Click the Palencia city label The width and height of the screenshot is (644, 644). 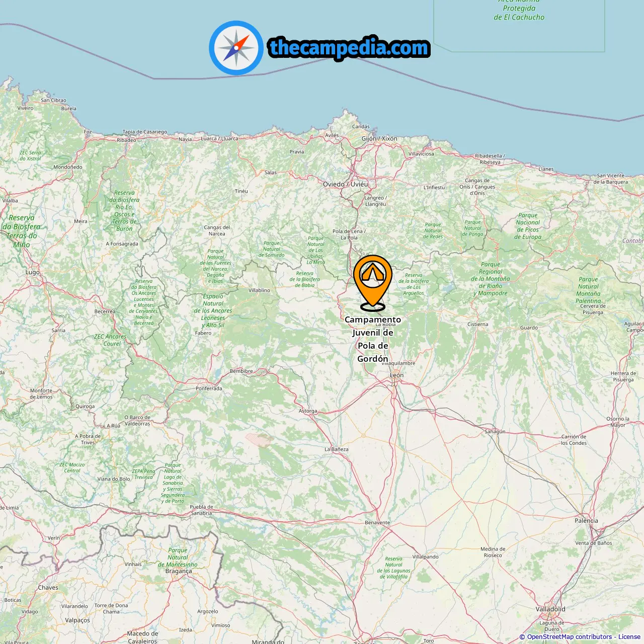click(587, 521)
